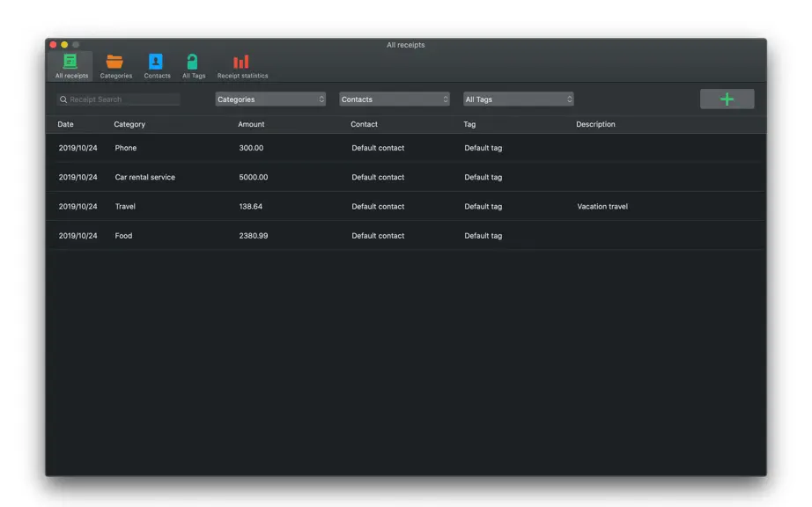Focus the Receipt Search field
Image resolution: width=812 pixels, height=507 pixels.
click(x=119, y=99)
